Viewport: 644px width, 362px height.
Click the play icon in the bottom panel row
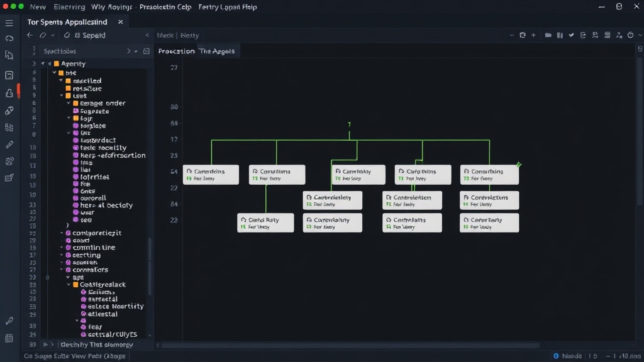tap(45, 344)
